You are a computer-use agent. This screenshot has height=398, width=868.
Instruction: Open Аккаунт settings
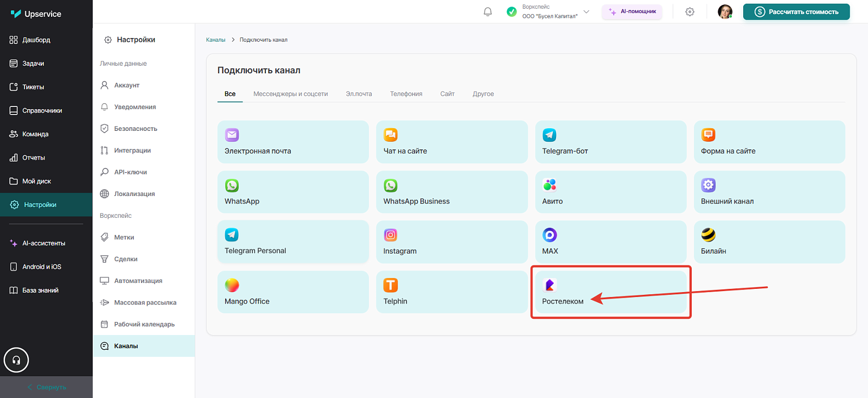[144, 85]
